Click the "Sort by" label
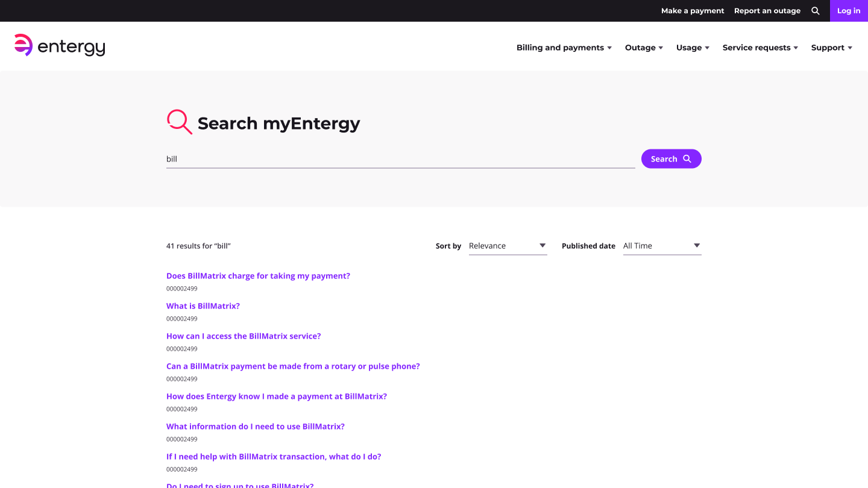The image size is (868, 488). pos(448,246)
